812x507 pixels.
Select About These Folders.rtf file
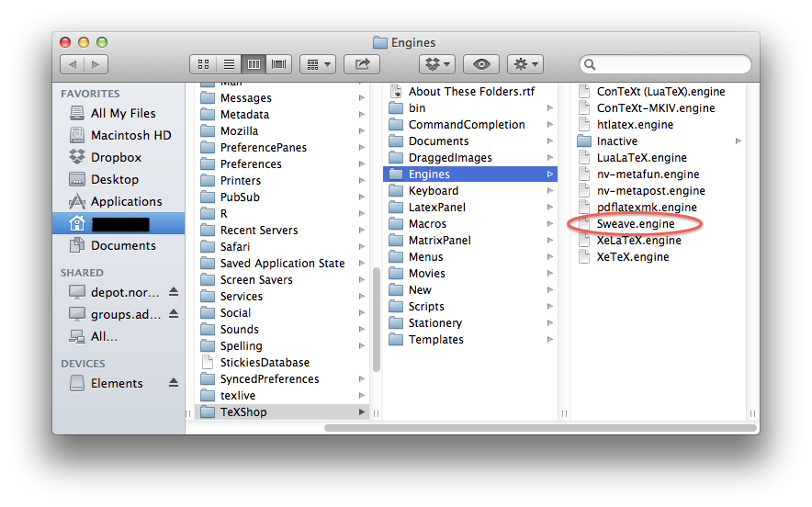coord(470,91)
